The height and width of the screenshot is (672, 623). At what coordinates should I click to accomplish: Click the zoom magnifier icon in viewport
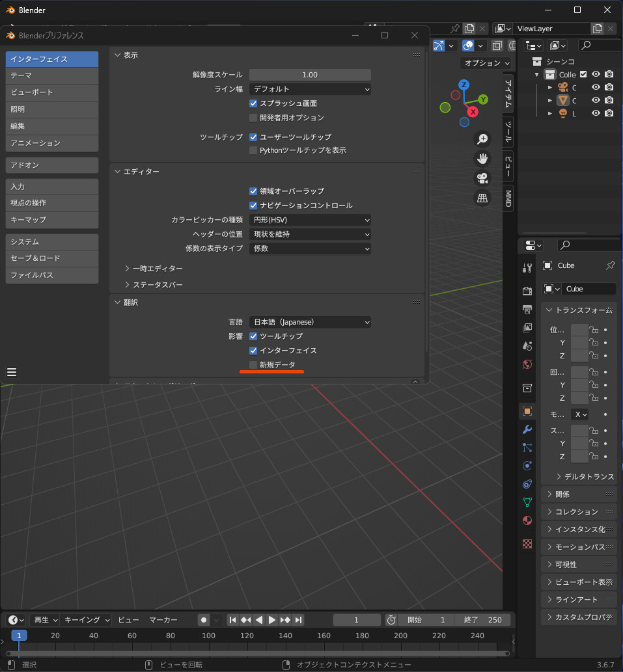(482, 139)
